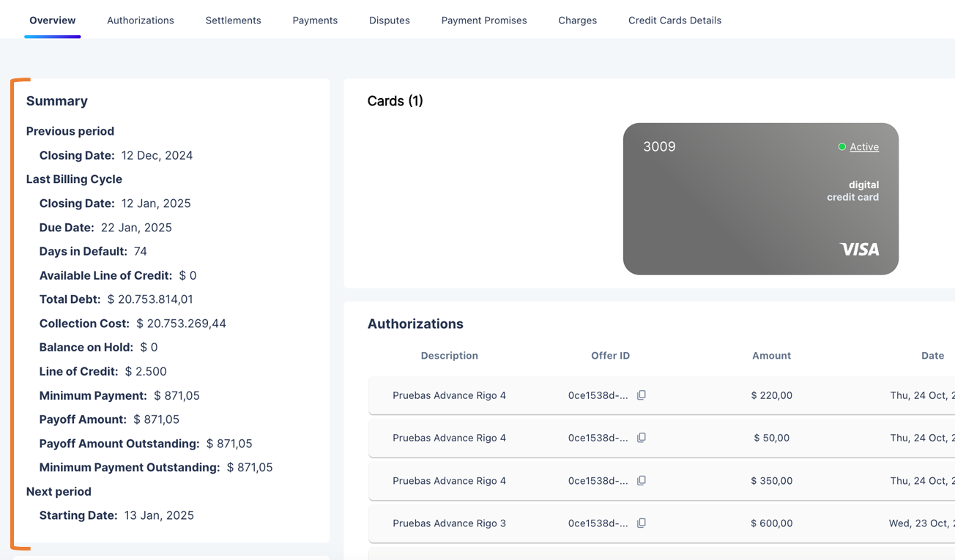Select the $ 350,00 amount cell

[772, 481]
